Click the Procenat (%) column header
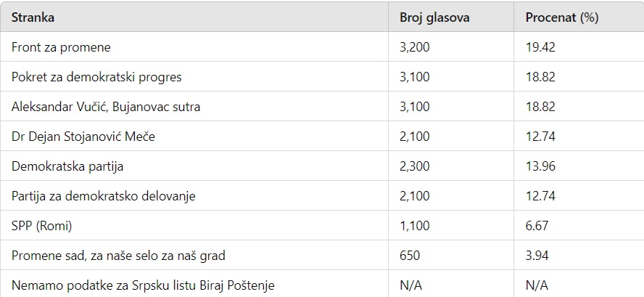 point(561,17)
